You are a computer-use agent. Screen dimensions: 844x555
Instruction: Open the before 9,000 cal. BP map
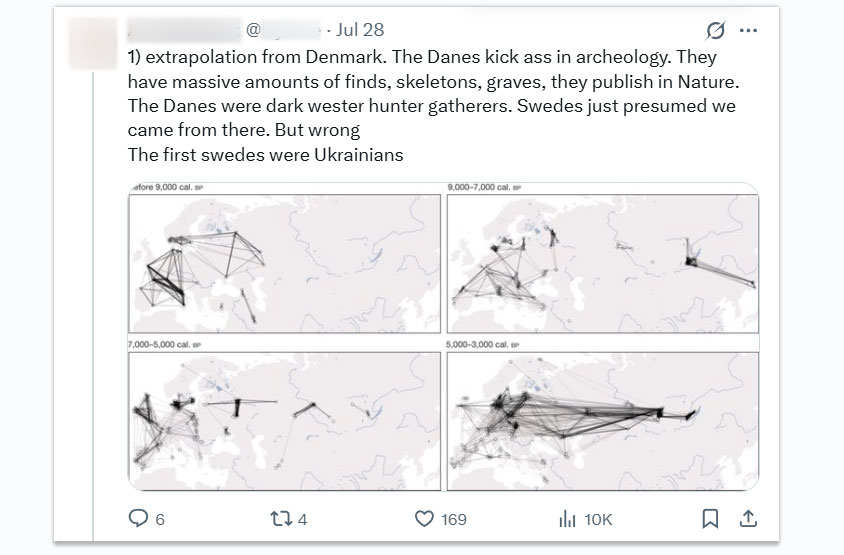(x=285, y=262)
